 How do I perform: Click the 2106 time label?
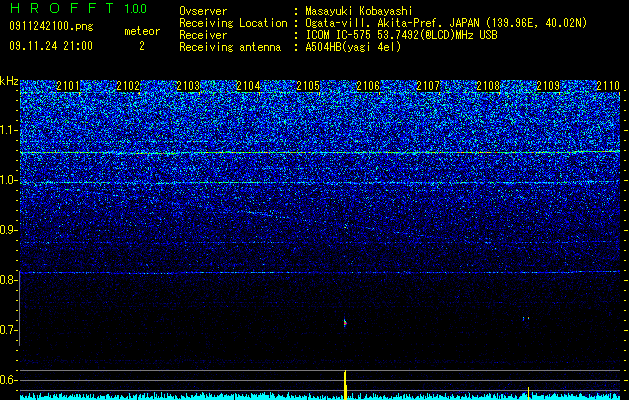click(368, 86)
